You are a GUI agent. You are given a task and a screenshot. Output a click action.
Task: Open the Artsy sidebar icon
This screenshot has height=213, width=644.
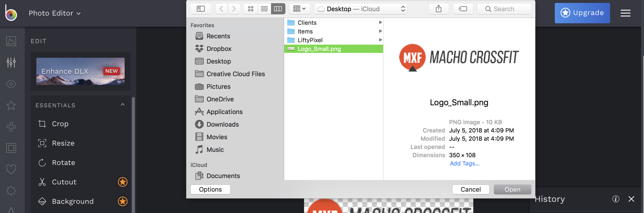click(x=11, y=127)
